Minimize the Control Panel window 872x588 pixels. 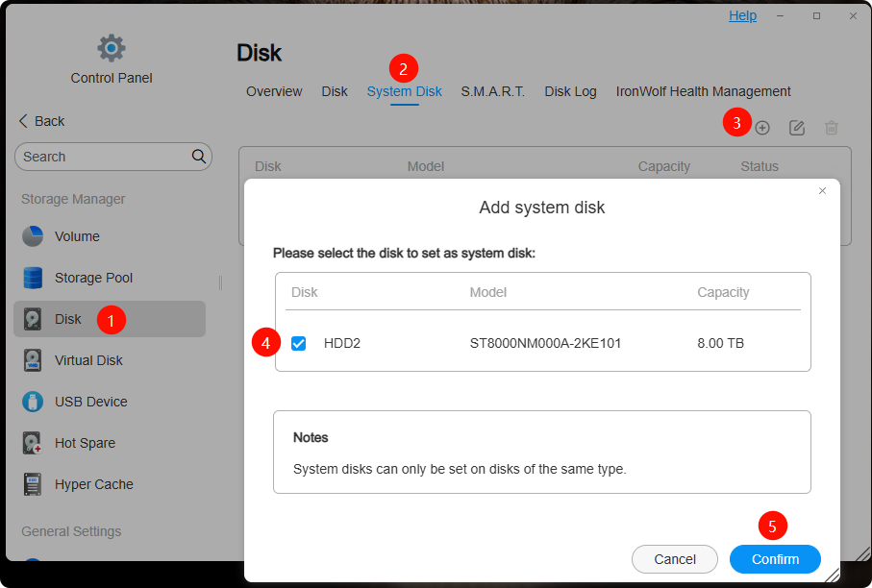point(781,16)
